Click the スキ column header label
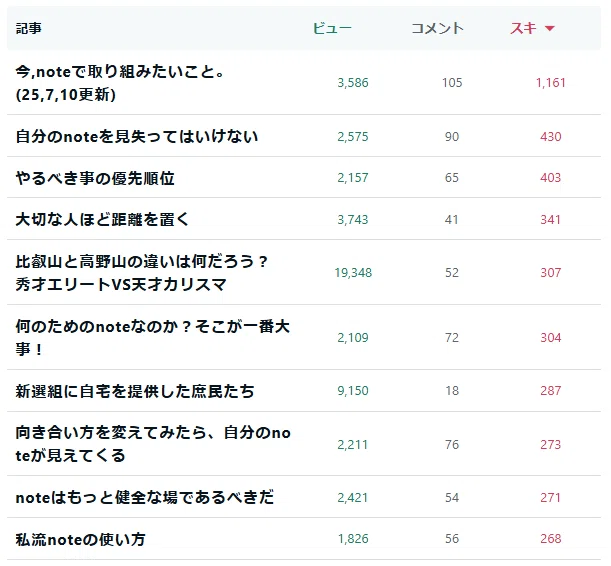611x566 pixels. [x=523, y=28]
